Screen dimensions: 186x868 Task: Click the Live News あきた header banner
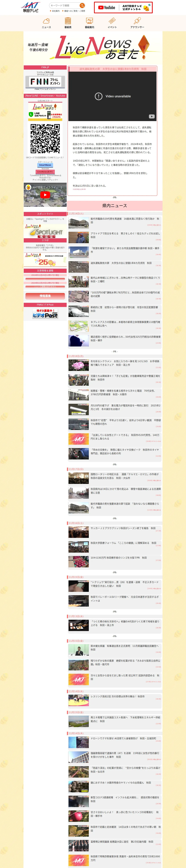[93, 48]
